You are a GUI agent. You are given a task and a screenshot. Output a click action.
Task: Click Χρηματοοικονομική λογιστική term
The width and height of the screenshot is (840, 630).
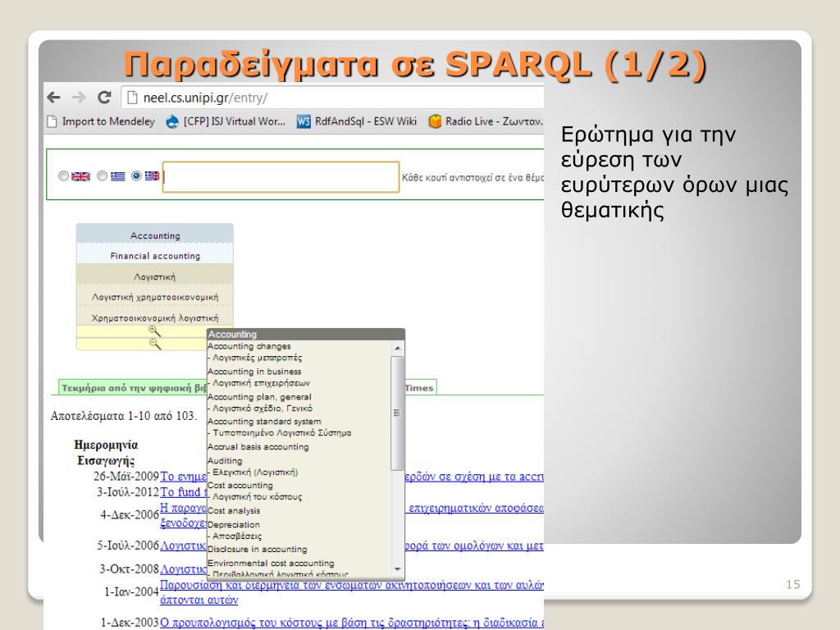pos(155,317)
